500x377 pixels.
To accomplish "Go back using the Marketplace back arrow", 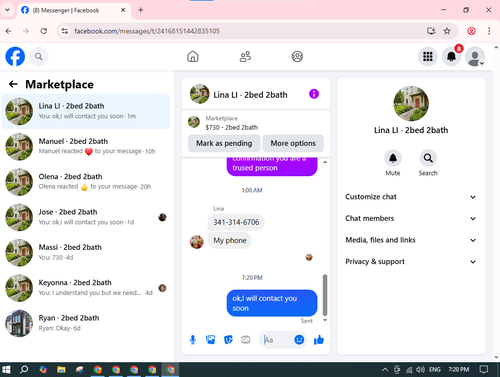I will click(x=13, y=84).
